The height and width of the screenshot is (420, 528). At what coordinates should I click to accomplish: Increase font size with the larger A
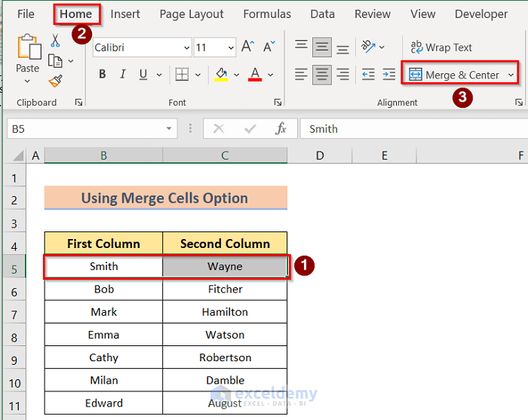(x=248, y=47)
